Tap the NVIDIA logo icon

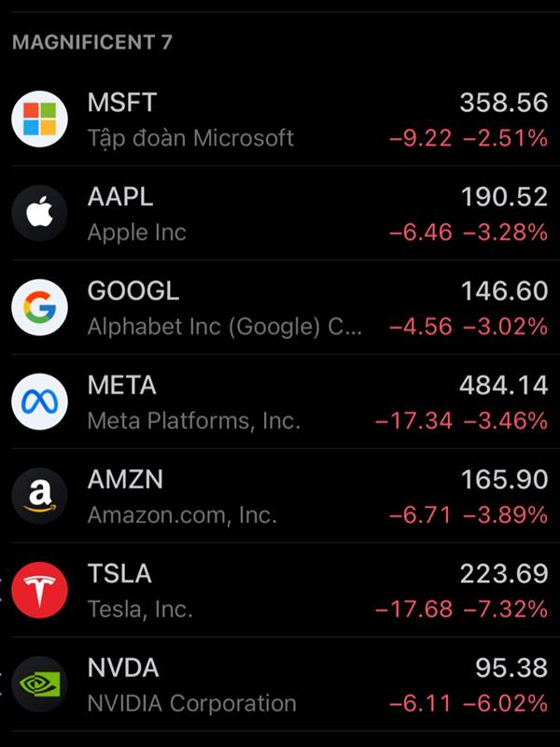pos(39,684)
